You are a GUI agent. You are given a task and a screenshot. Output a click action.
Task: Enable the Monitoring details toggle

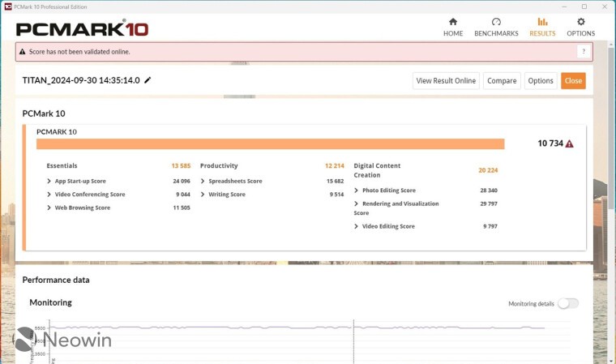click(567, 303)
